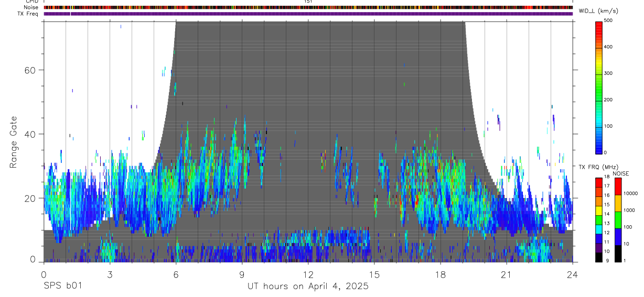Pick the red top of width color bar

tap(598, 25)
